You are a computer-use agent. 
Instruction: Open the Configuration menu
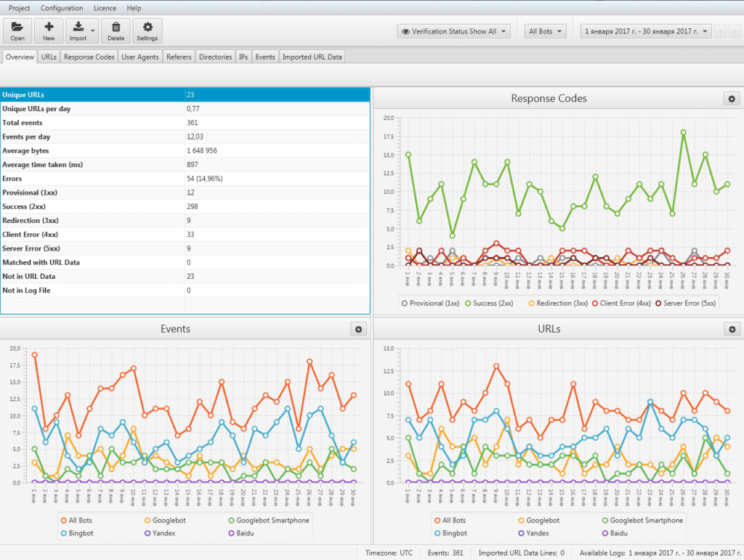click(x=62, y=8)
